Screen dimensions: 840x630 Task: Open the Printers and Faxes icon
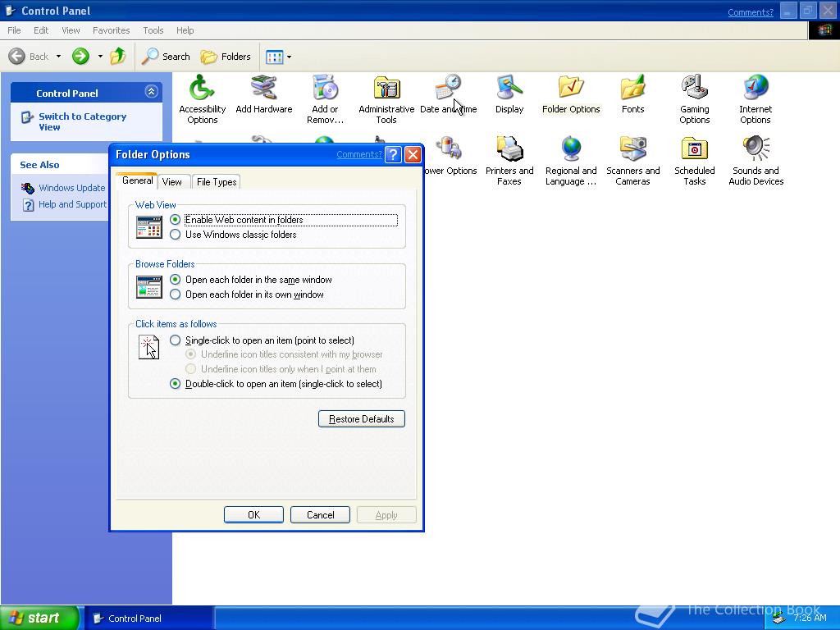pos(509,162)
